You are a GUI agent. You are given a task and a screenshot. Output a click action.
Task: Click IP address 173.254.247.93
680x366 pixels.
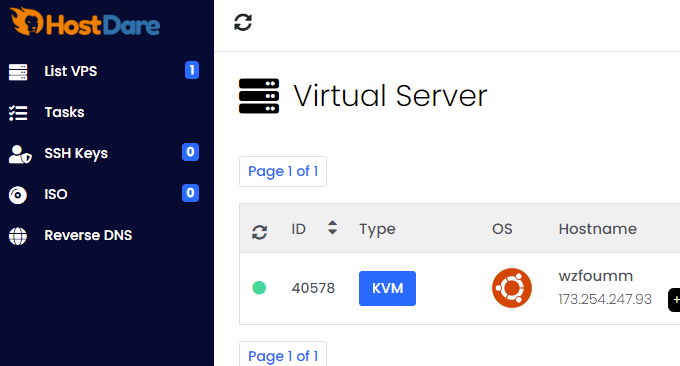[x=605, y=299]
